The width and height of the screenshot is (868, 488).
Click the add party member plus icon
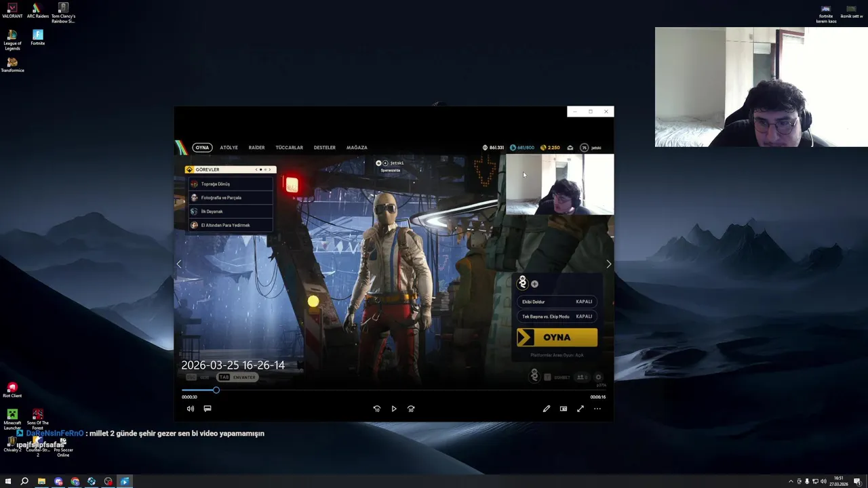(x=534, y=284)
